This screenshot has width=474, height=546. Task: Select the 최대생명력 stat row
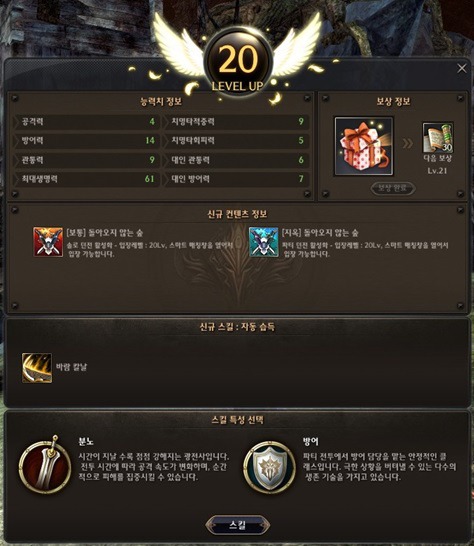[x=87, y=179]
